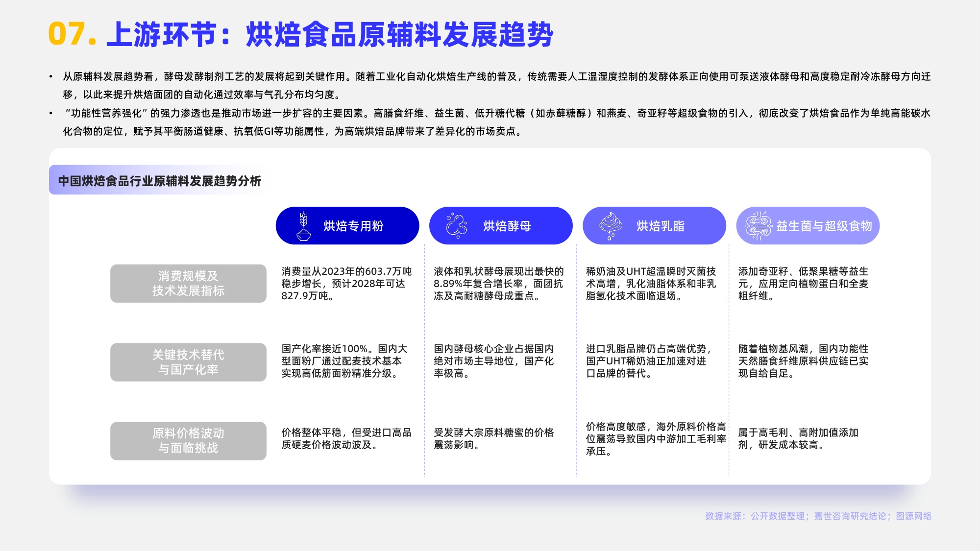
Task: Click the cell 液体和乳状酵母展现出最快的8.89%
Action: pyautogui.click(x=499, y=284)
